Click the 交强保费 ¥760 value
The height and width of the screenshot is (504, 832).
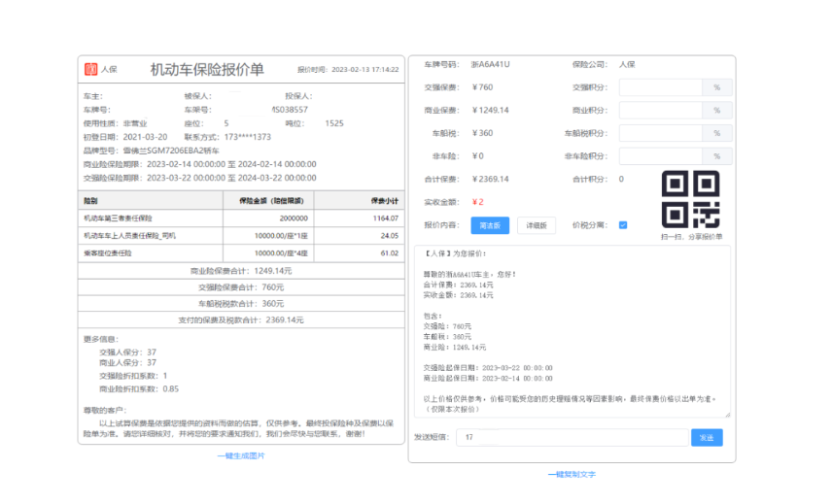[482, 87]
